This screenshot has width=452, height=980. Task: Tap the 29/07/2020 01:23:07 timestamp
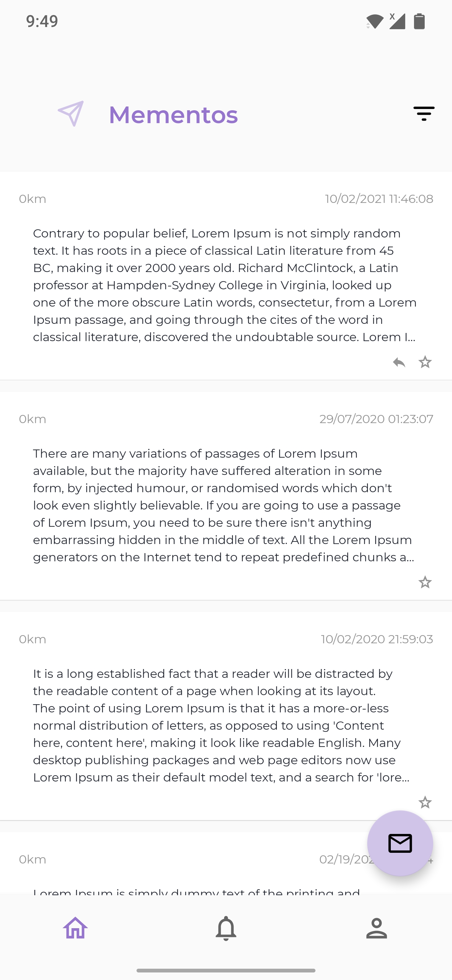tap(376, 419)
